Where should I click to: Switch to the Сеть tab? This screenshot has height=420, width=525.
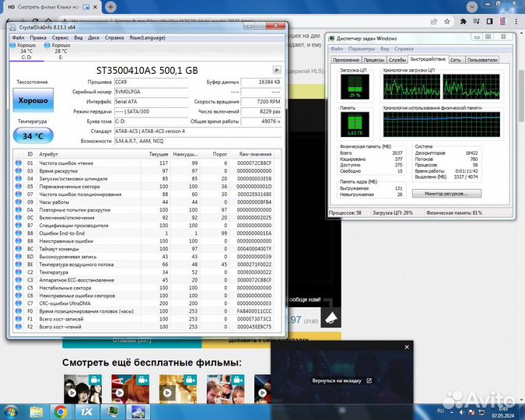point(456,59)
